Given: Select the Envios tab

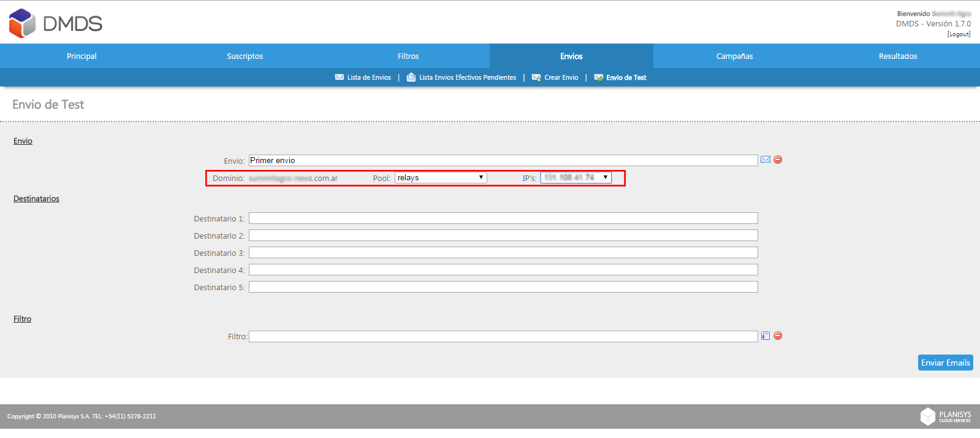Looking at the screenshot, I should coord(571,56).
